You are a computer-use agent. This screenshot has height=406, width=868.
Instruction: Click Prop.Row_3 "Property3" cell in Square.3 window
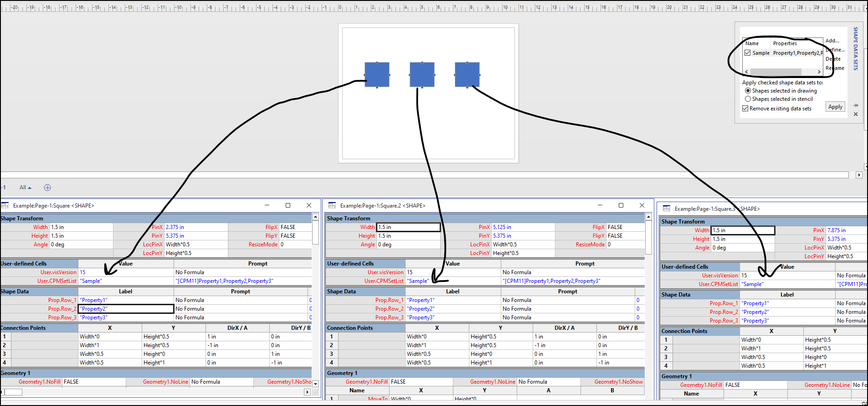[x=787, y=321]
